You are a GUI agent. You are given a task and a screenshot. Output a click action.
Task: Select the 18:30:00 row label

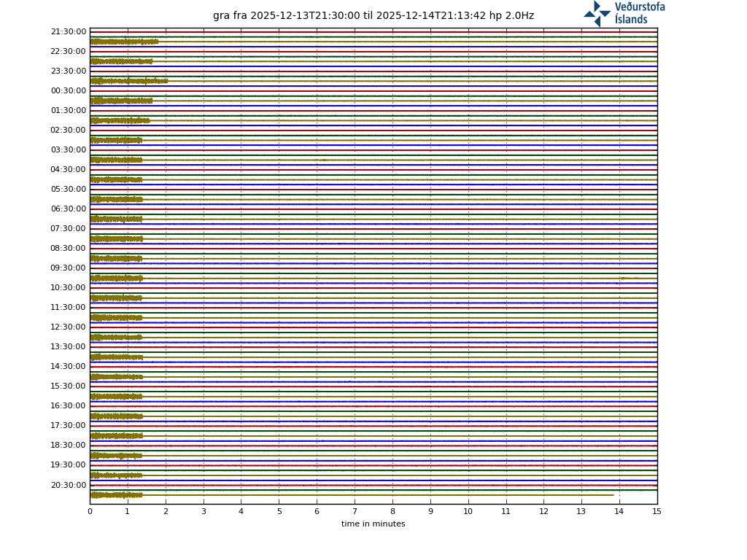tap(69, 446)
